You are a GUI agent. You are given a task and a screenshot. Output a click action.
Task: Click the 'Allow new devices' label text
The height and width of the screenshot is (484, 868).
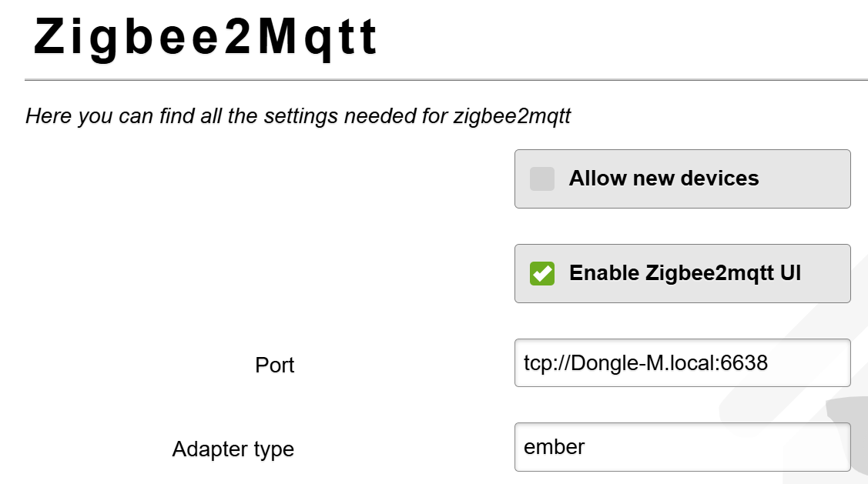coord(663,179)
